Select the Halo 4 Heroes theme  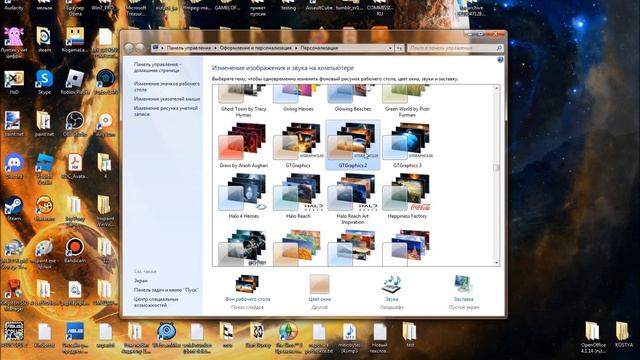coord(244,196)
